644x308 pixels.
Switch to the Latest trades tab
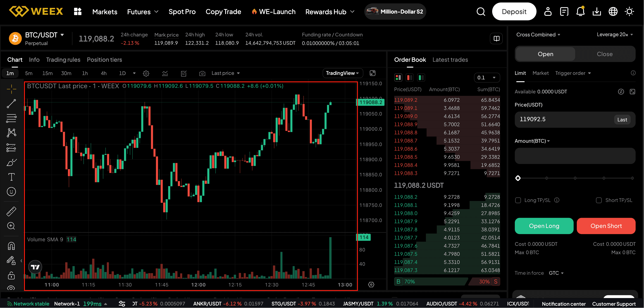(450, 60)
